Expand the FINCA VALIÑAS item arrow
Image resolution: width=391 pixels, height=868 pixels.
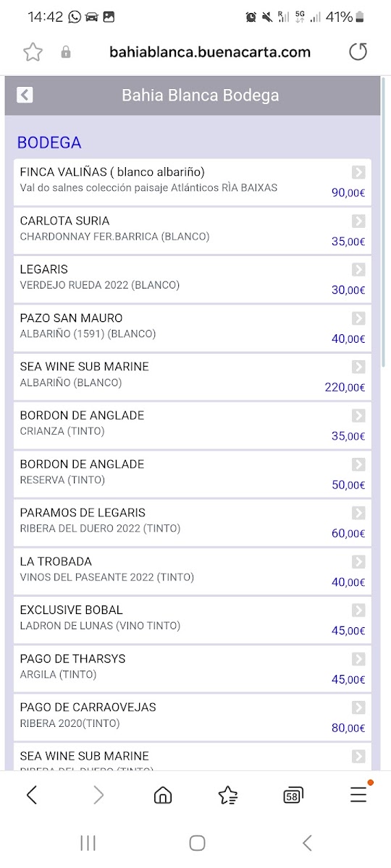coord(358,172)
